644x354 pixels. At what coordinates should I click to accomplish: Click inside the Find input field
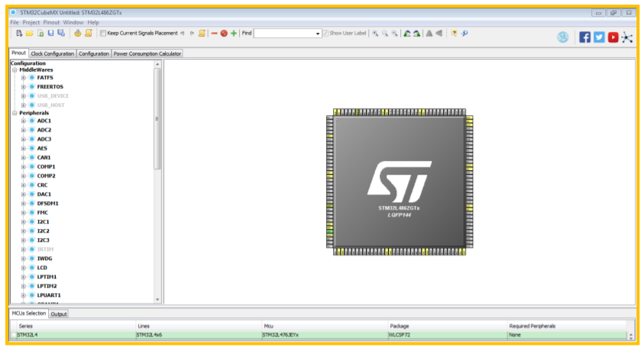pos(284,34)
